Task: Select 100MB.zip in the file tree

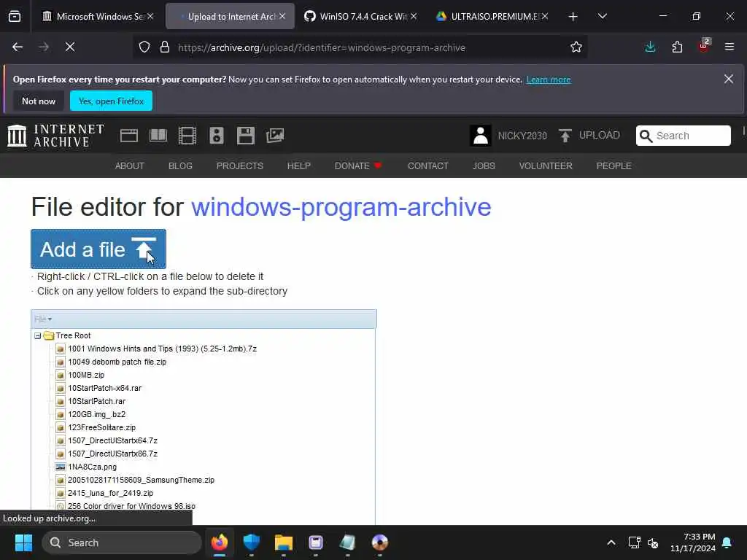Action: pos(86,375)
